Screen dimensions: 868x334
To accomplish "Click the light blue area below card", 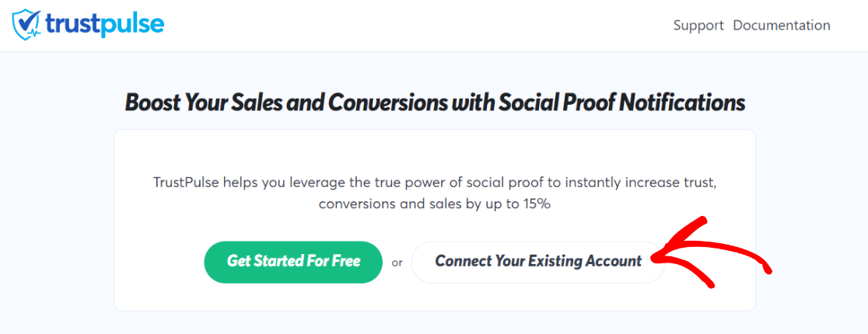I will click(x=434, y=323).
